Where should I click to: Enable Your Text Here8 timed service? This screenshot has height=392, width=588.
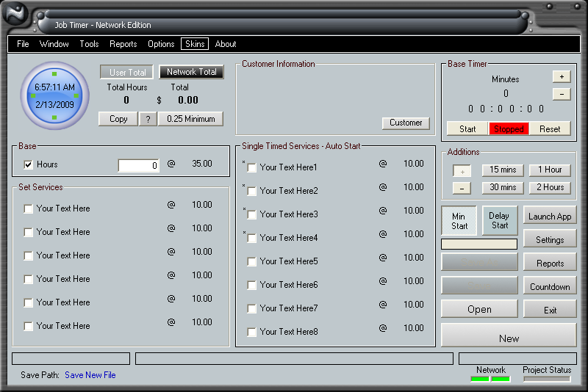pyautogui.click(x=251, y=332)
